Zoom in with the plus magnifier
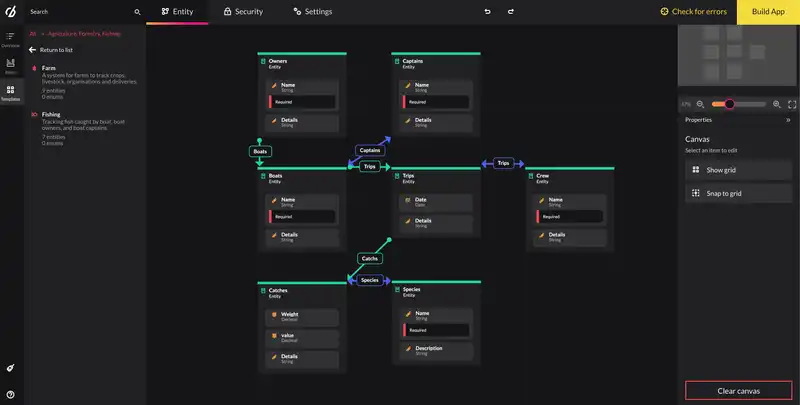The width and height of the screenshot is (800, 405). pos(777,104)
